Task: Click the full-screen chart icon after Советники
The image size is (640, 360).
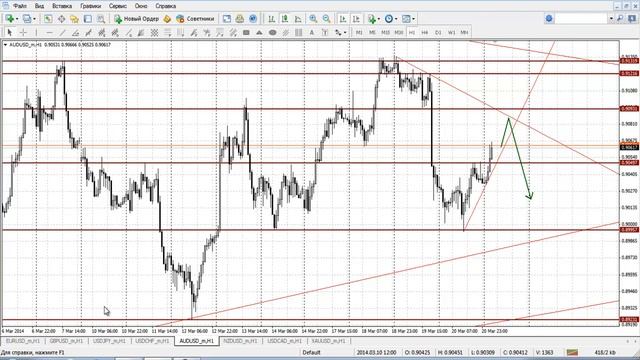Action: (x=227, y=19)
